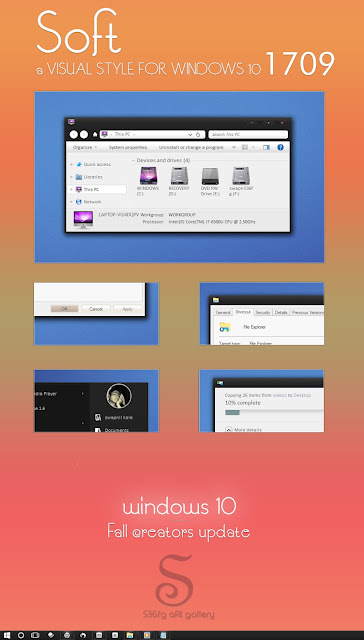Select the DVD RW Drive (E:) icon
The width and height of the screenshot is (364, 640).
[210, 176]
